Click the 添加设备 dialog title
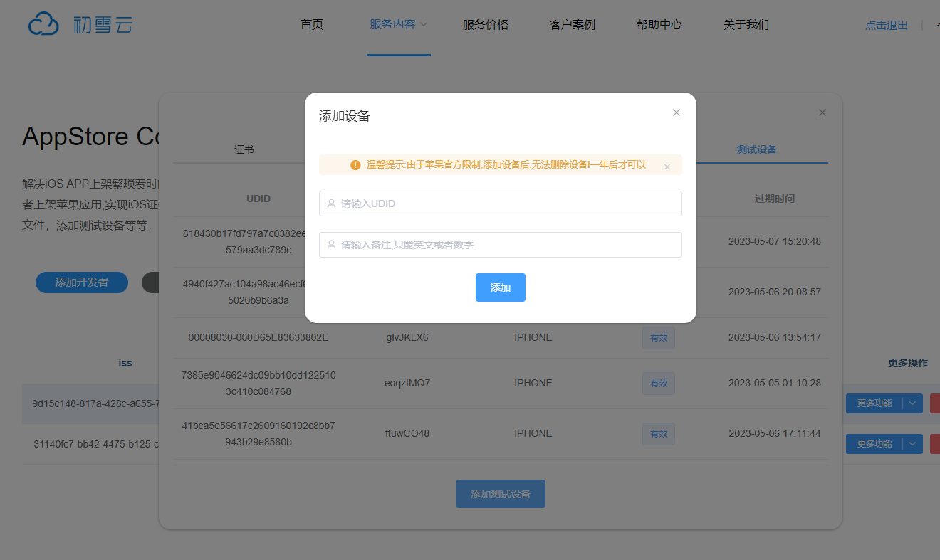Viewport: 940px width, 560px height. (x=345, y=116)
